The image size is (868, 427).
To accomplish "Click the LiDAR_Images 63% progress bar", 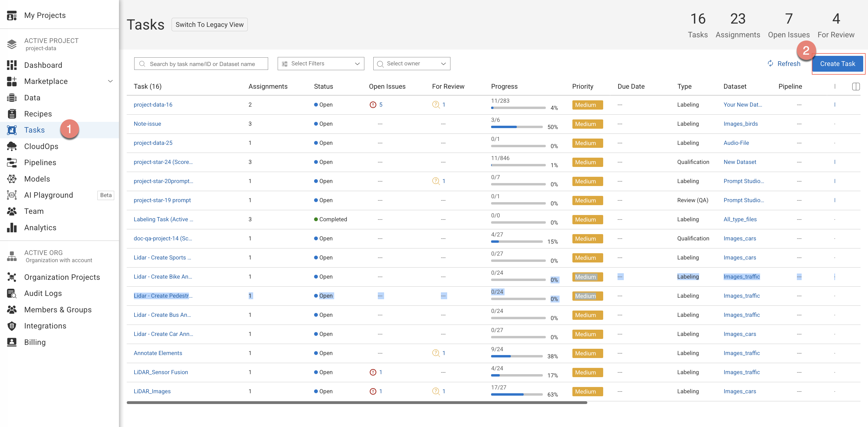I will (x=516, y=395).
